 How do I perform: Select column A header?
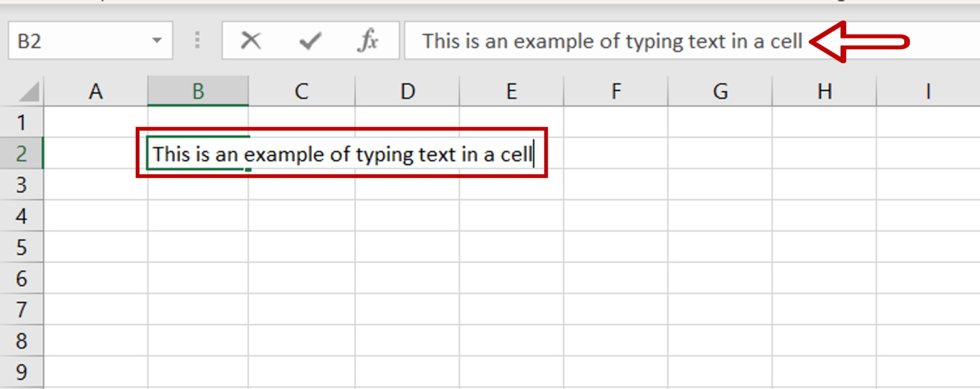[x=96, y=90]
